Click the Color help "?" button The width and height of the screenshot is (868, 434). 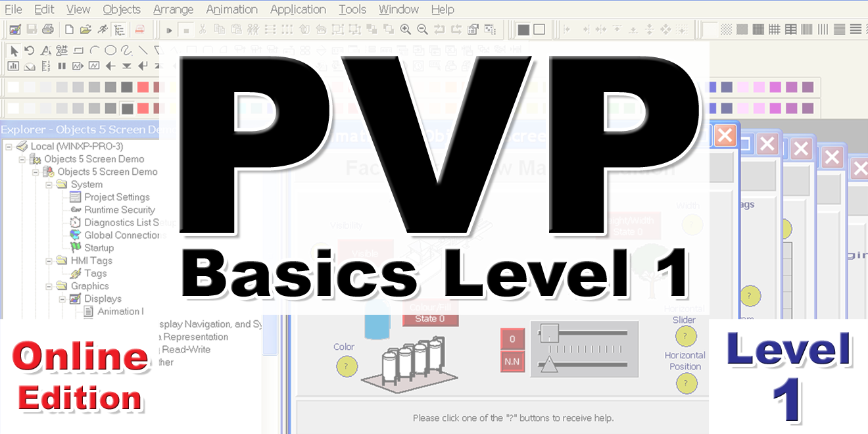point(347,367)
